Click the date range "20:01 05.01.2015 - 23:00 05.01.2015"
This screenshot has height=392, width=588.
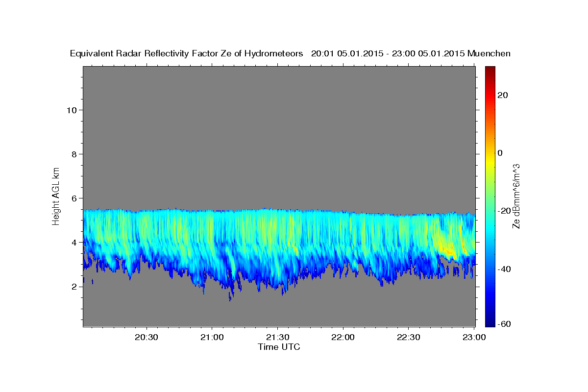388,54
